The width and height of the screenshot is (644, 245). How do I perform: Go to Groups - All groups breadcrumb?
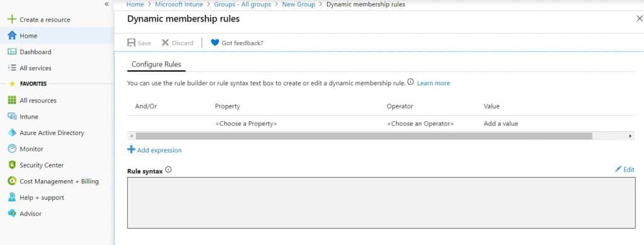(x=242, y=4)
